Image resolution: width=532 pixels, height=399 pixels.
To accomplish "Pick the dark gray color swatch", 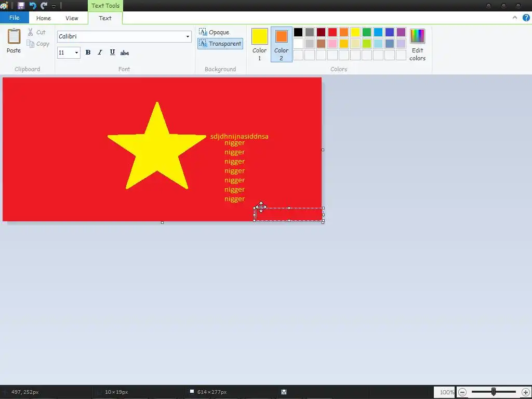I will pyautogui.click(x=310, y=32).
